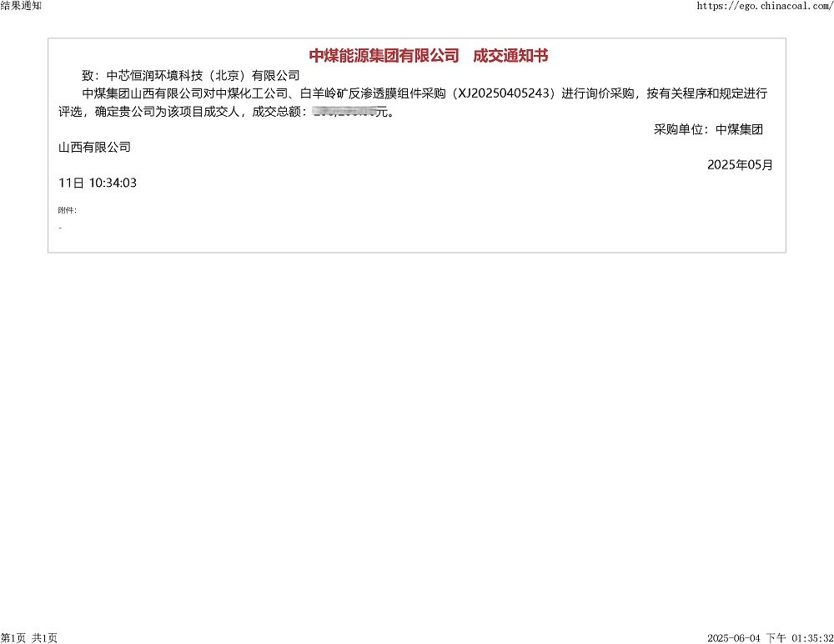Click the red 成交通知书 title heading
This screenshot has height=644, width=834.
510,56
